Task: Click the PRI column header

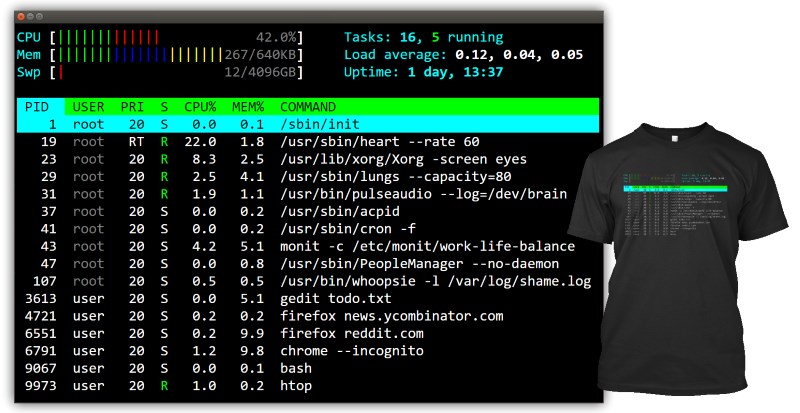Action: coord(132,107)
